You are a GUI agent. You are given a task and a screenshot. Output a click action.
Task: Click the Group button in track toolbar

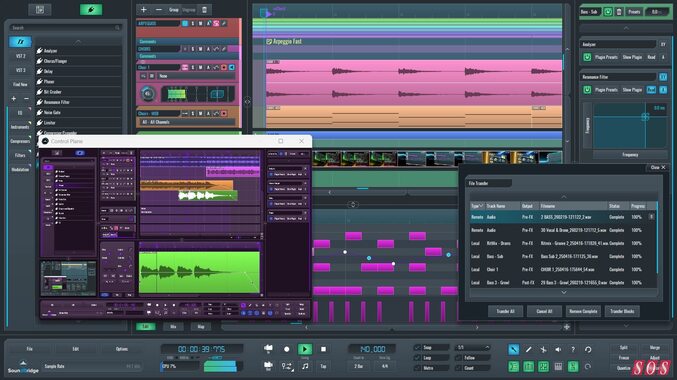(x=174, y=10)
